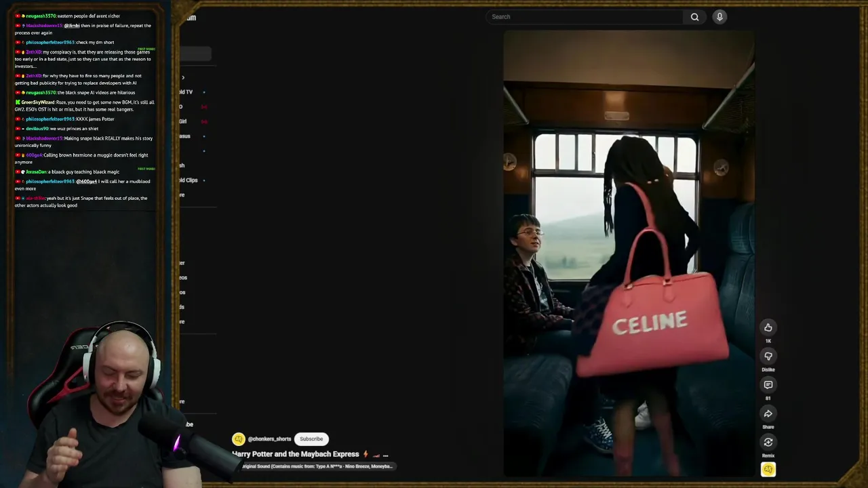
Task: Expand the sidebar subscriptions chevron
Action: [x=182, y=77]
